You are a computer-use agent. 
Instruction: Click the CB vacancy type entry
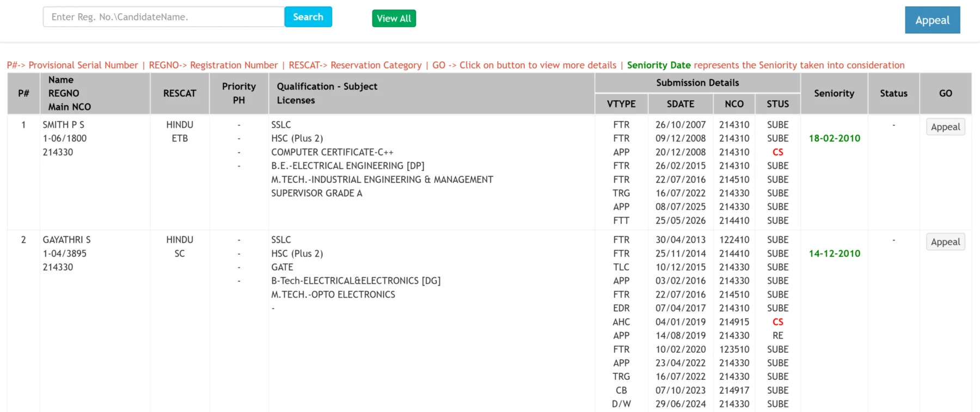click(x=621, y=390)
